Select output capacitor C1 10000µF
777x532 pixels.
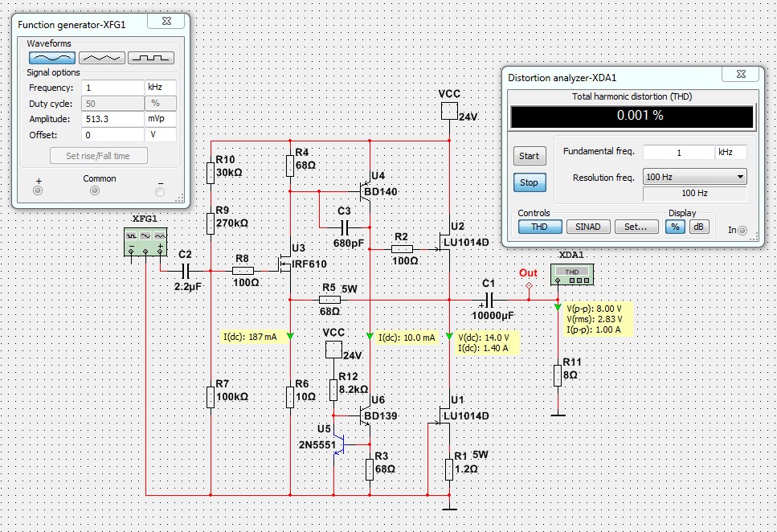point(489,300)
